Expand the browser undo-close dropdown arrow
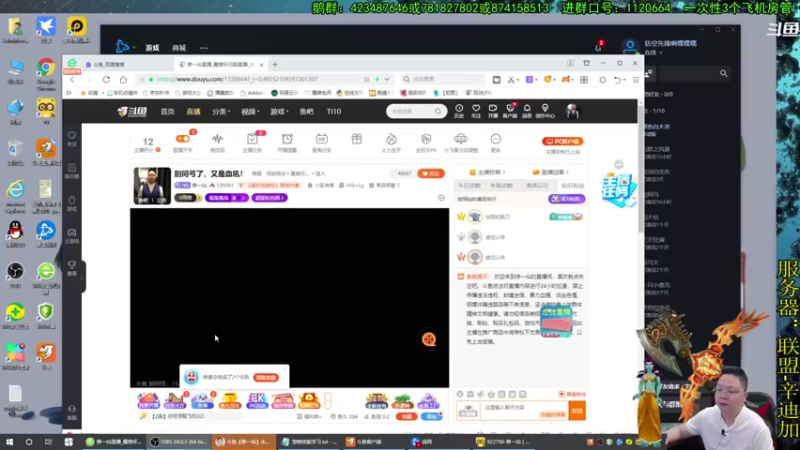This screenshot has height=450, width=800. [x=623, y=80]
